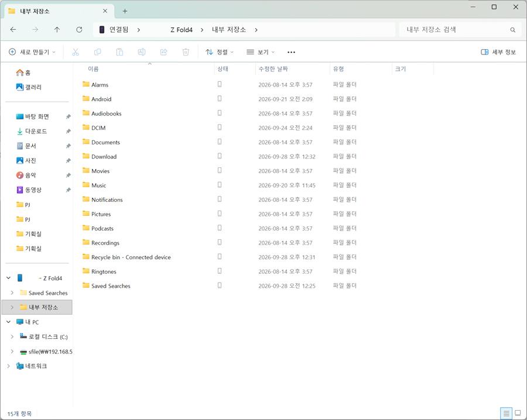Click the forward navigation arrow
This screenshot has height=420, width=527.
pos(35,30)
